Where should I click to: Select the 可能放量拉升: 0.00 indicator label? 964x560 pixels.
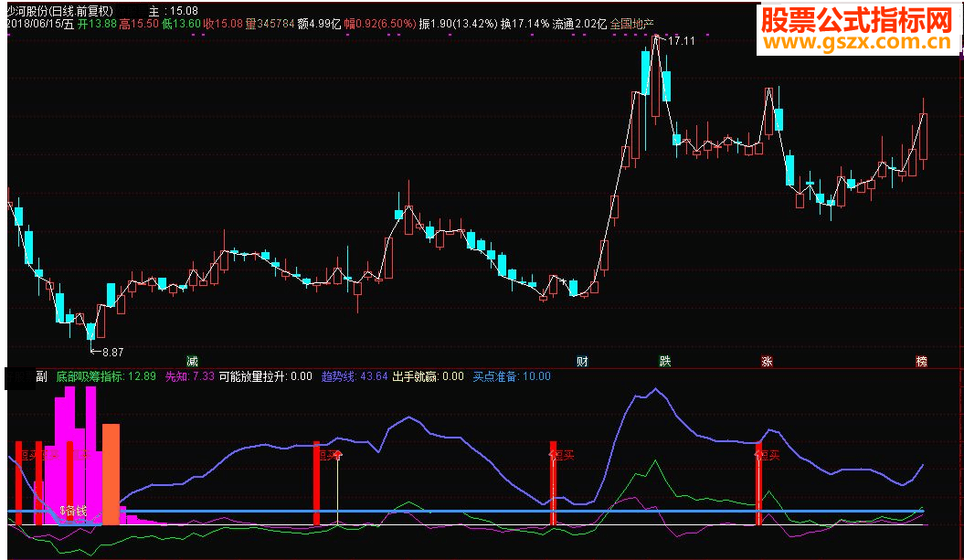pos(266,376)
